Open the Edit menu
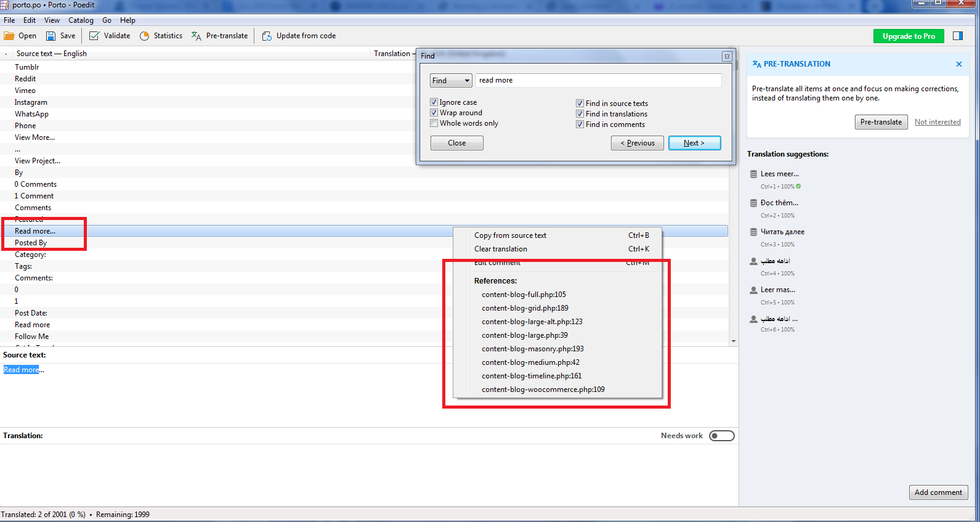The height and width of the screenshot is (522, 980). point(30,20)
